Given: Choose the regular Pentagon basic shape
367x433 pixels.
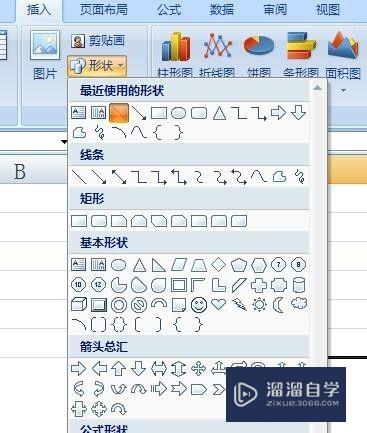Looking at the screenshot, I should 239,265.
